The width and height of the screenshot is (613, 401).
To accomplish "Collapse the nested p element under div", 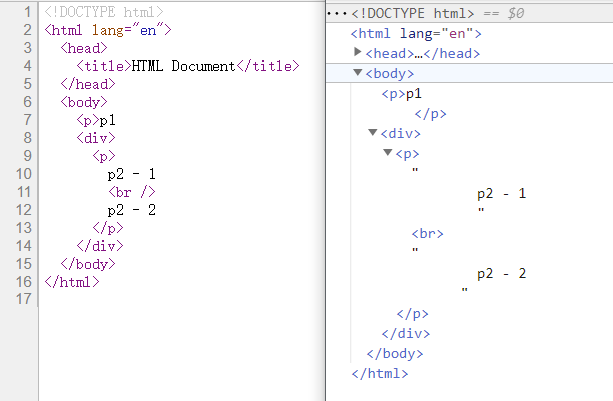I will (387, 152).
